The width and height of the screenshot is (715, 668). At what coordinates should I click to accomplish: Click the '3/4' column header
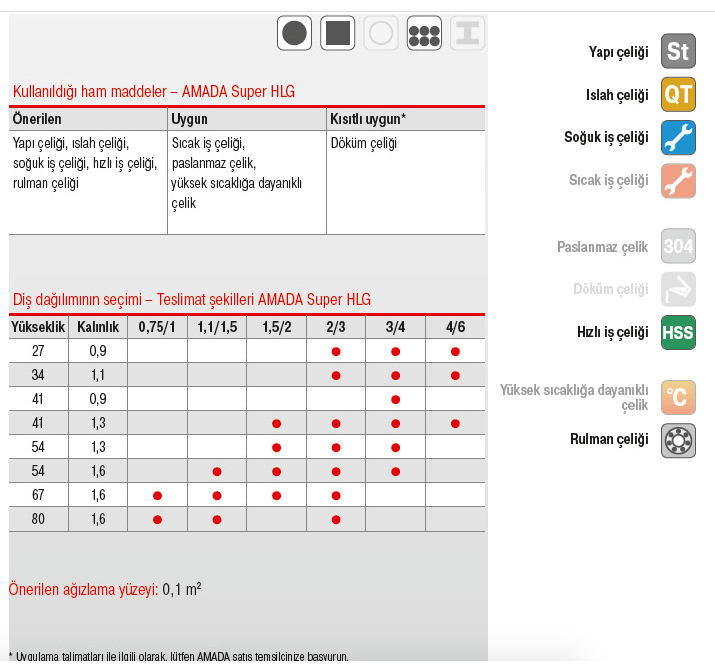[395, 327]
